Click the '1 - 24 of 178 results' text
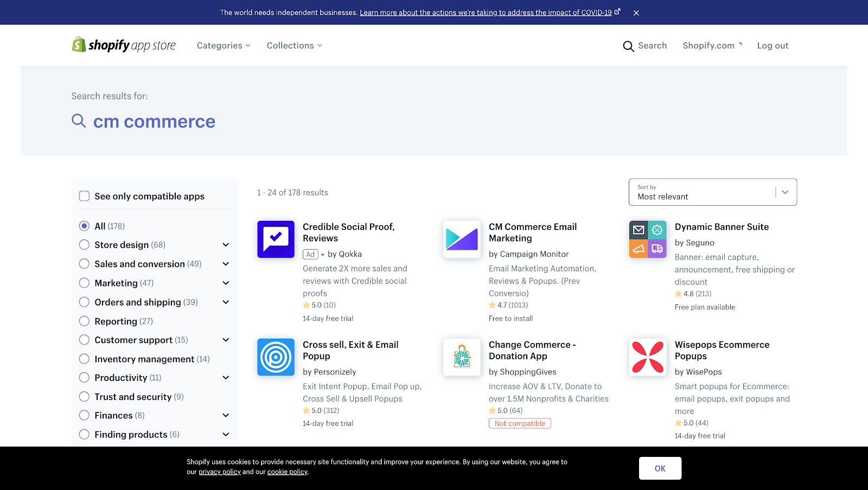 [292, 193]
